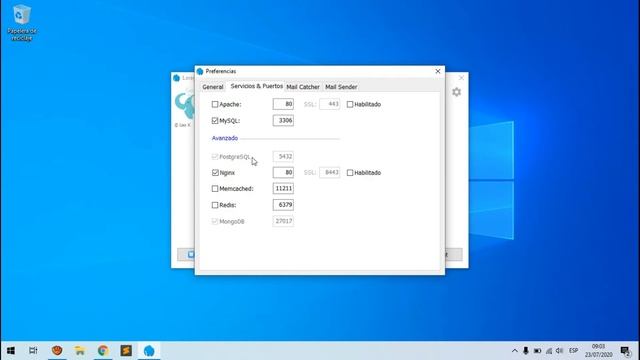Open the Mail Sender tab

(x=341, y=87)
